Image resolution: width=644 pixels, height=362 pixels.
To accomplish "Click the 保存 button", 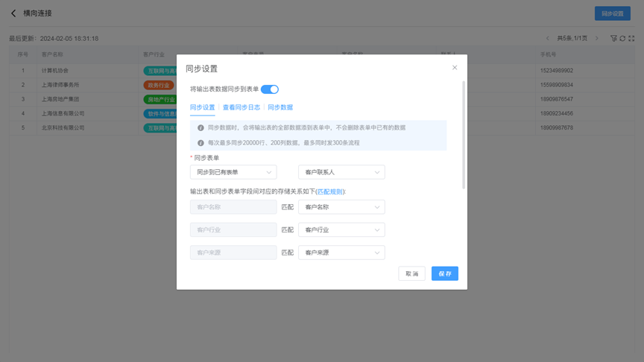I will 444,274.
